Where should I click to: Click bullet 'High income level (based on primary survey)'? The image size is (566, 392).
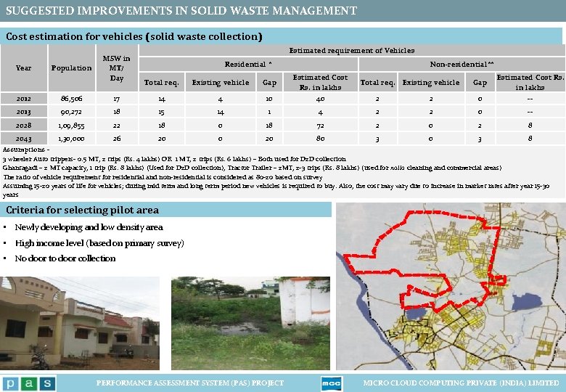[x=99, y=243]
